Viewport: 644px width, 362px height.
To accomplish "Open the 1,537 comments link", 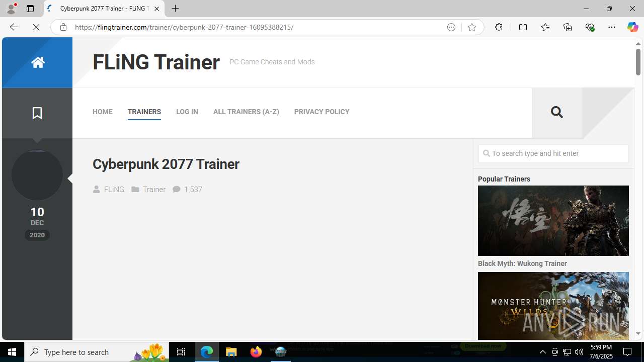I will [x=193, y=190].
